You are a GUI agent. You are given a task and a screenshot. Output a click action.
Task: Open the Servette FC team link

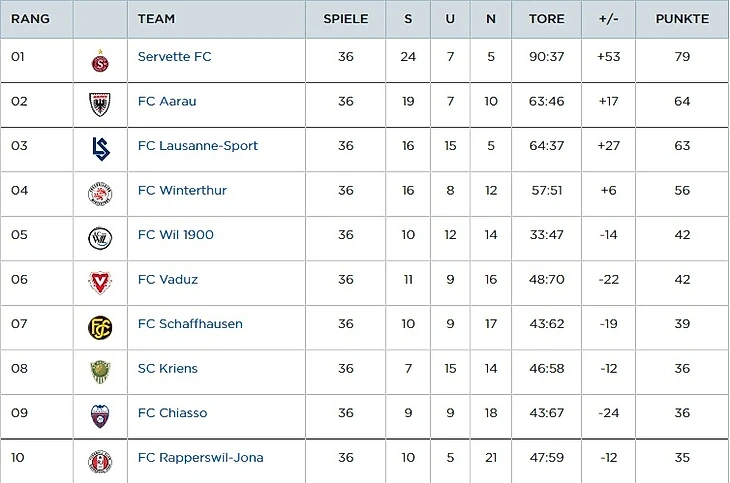(x=174, y=57)
